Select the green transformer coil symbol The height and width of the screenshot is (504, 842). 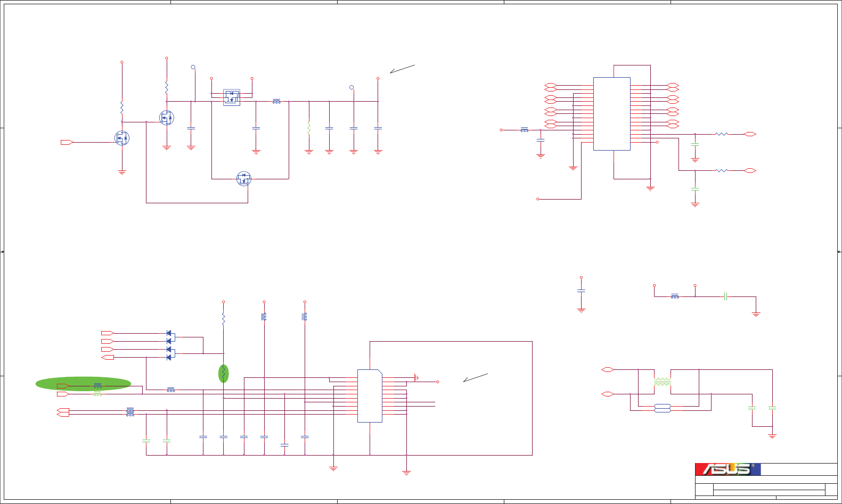(663, 382)
